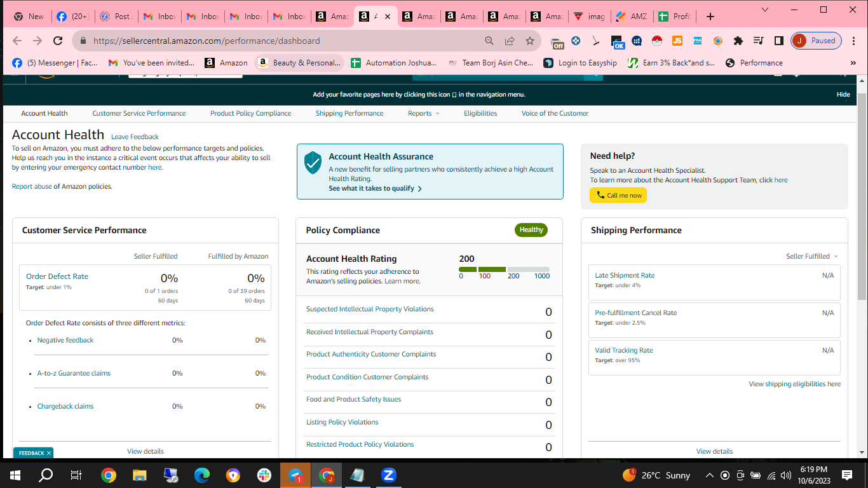The width and height of the screenshot is (868, 488).
Task: Go back to the previous page
Action: click(17, 41)
